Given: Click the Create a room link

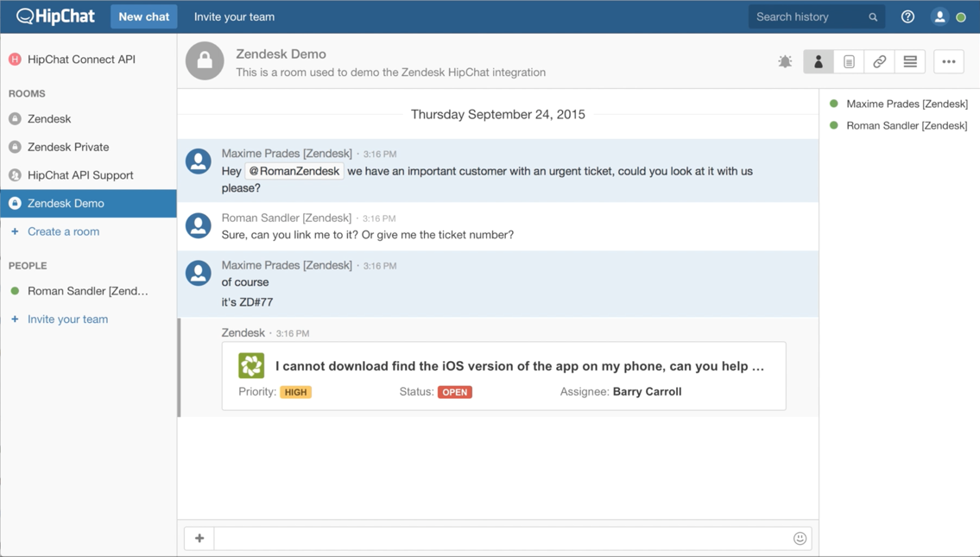Looking at the screenshot, I should (x=63, y=231).
